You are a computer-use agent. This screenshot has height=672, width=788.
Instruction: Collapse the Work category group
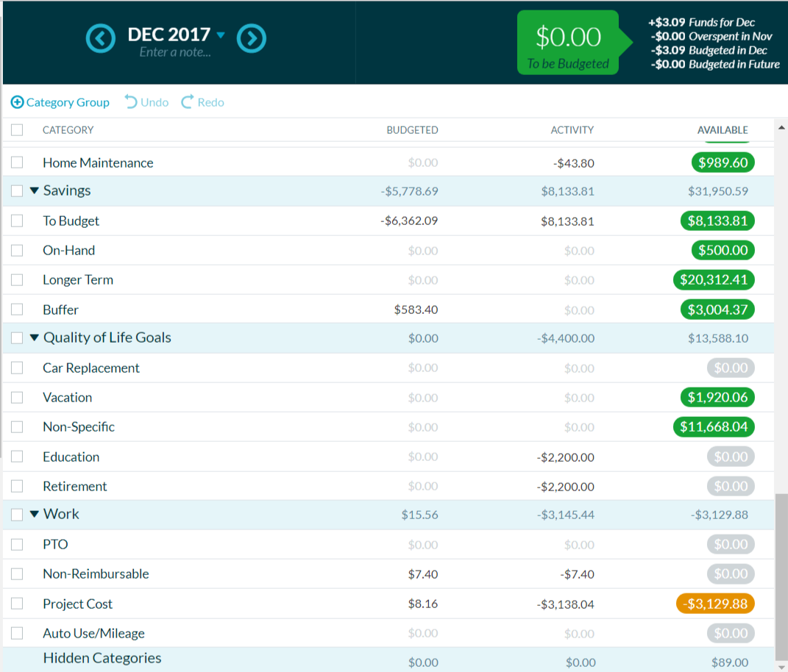pos(34,514)
